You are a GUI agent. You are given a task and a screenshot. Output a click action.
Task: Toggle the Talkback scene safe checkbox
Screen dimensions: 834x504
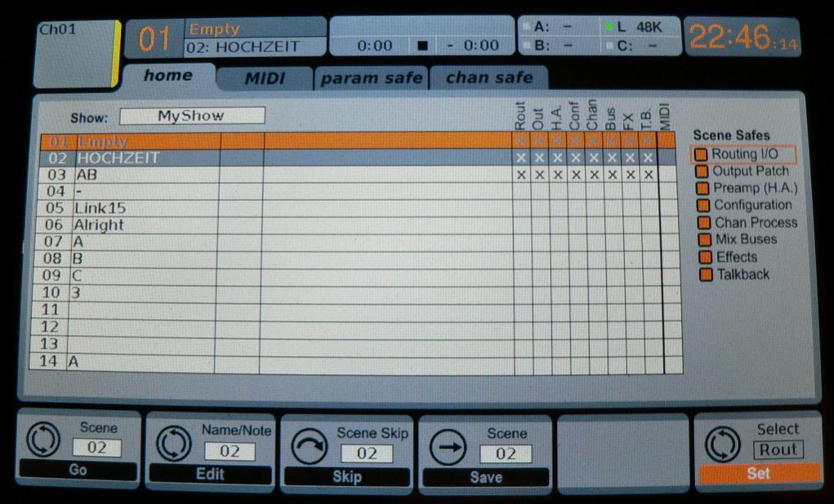coord(706,275)
